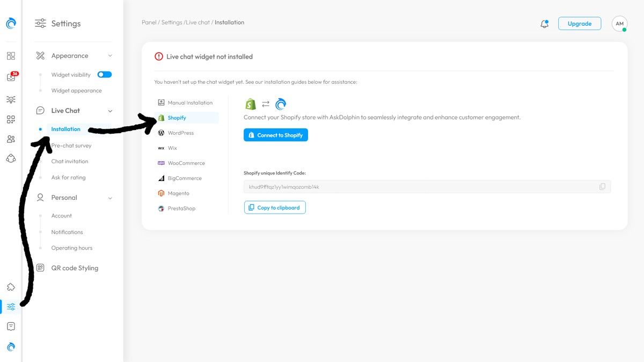The height and width of the screenshot is (362, 644).
Task: Collapse the Personal section chevron
Action: pos(110,198)
